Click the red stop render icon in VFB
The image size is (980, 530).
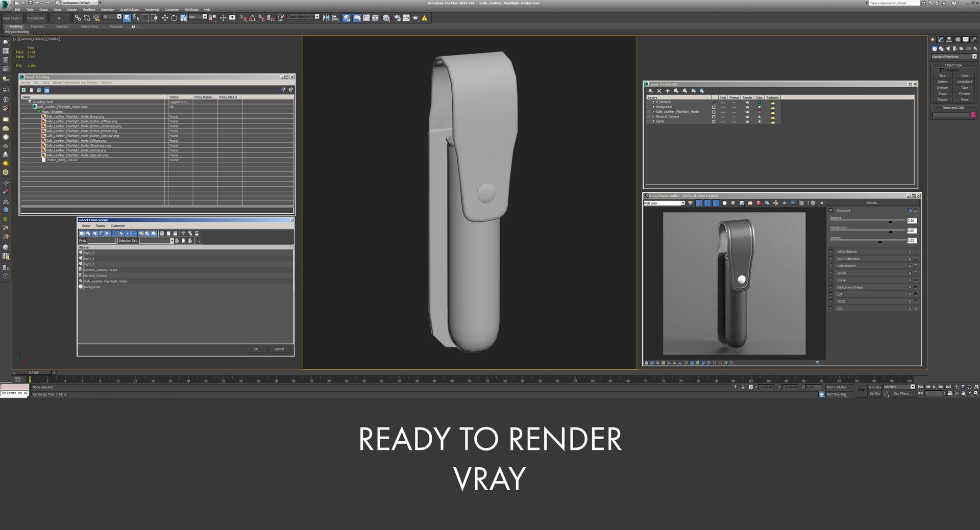click(x=758, y=203)
